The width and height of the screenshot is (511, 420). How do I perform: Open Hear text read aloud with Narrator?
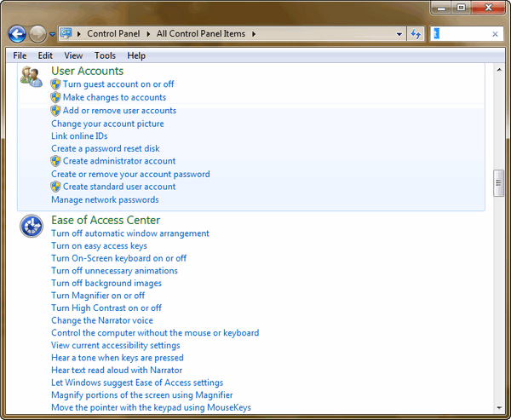point(117,370)
